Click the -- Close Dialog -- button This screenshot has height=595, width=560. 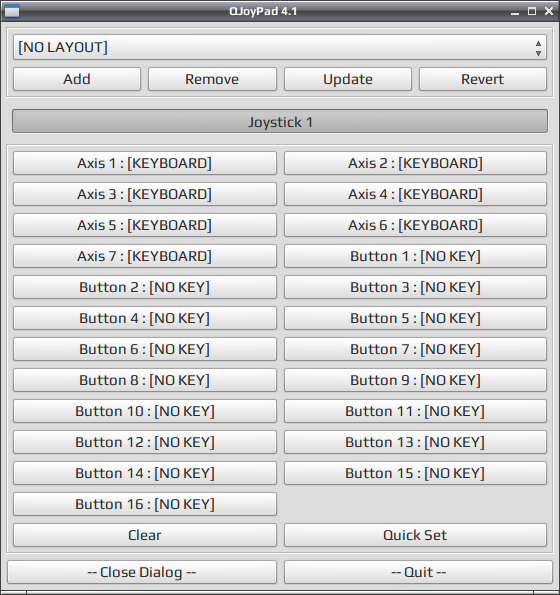click(142, 572)
